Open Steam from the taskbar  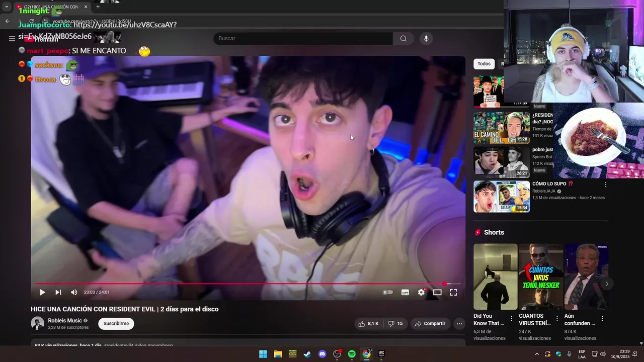(307, 354)
